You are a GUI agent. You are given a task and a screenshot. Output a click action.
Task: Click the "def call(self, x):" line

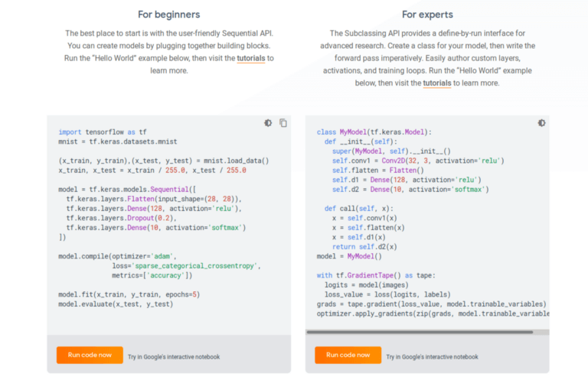(359, 209)
